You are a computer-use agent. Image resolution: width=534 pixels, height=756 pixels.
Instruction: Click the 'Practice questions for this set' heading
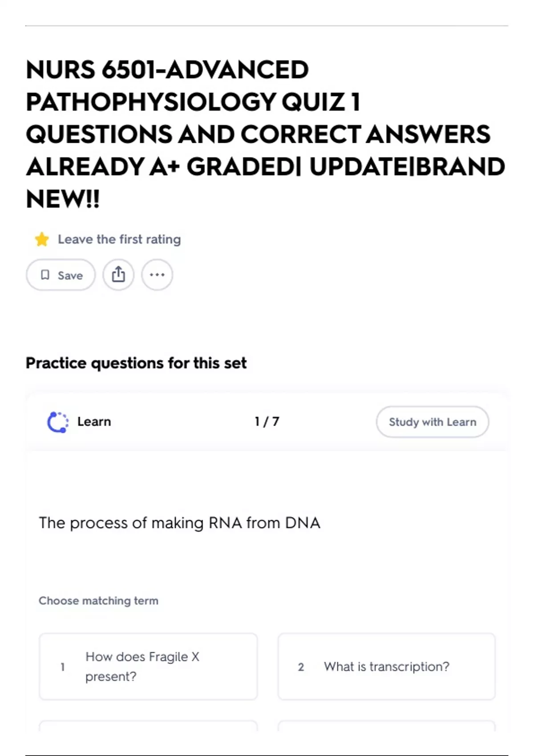click(x=136, y=363)
